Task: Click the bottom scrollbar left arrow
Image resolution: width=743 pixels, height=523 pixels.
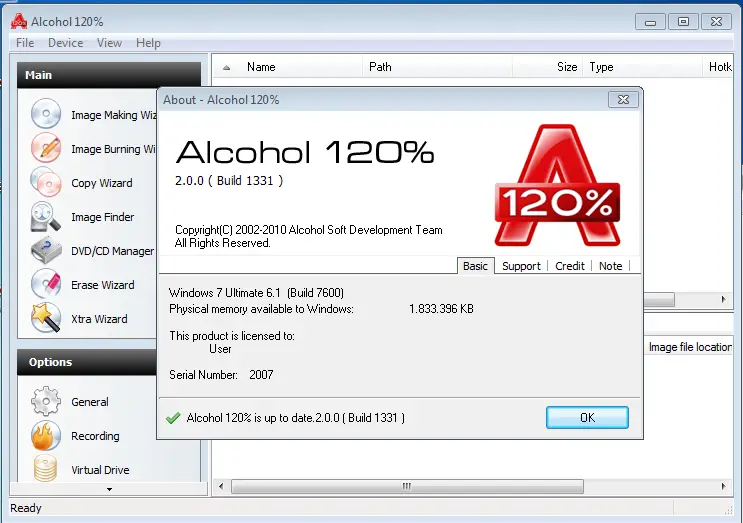Action: [221, 487]
